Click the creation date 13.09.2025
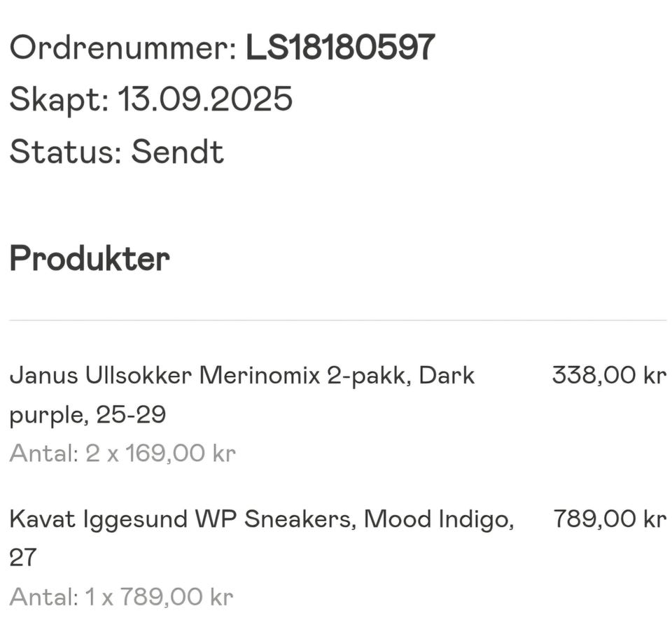 pos(204,99)
